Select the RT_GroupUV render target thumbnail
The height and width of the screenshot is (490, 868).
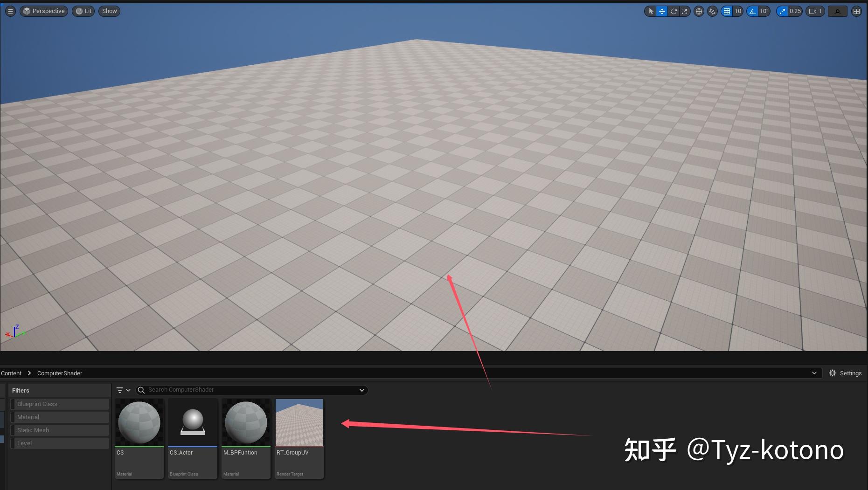pyautogui.click(x=299, y=422)
